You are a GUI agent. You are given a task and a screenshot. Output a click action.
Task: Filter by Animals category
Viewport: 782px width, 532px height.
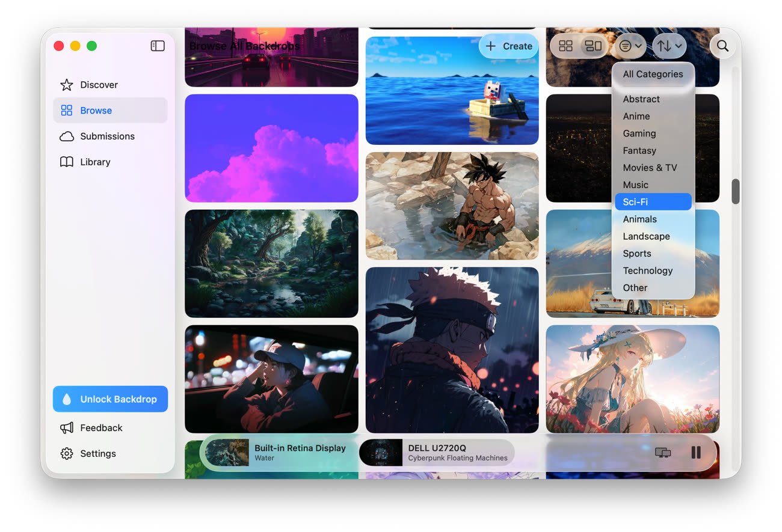653,219
